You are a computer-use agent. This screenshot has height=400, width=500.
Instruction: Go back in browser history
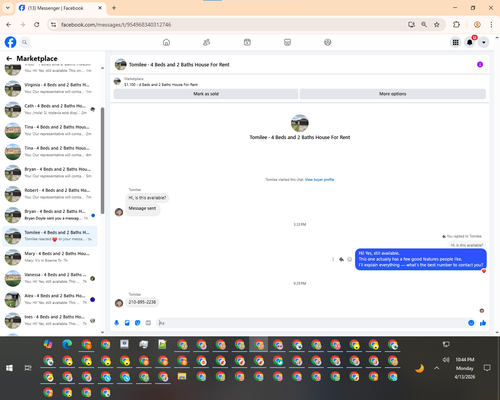click(9, 25)
